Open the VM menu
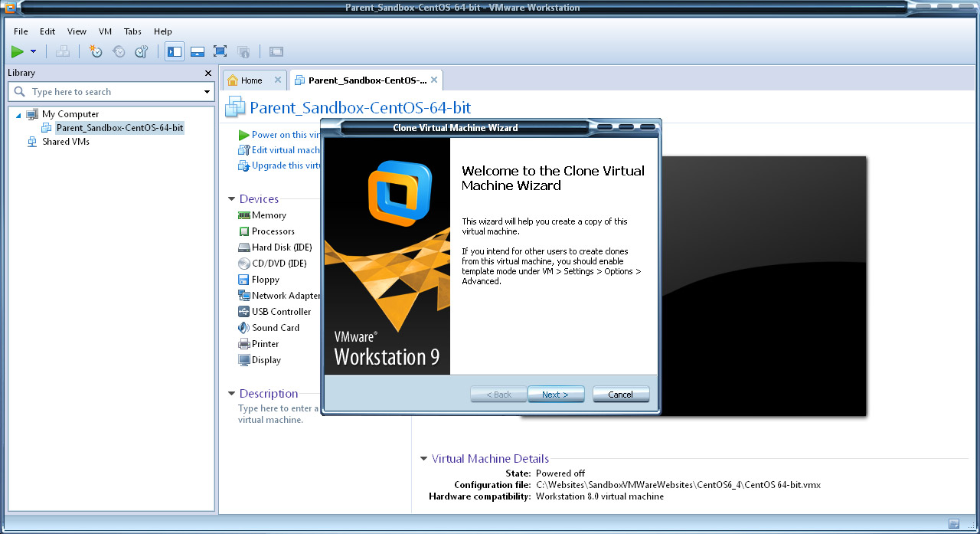Screen dimensions: 980x534 106,31
